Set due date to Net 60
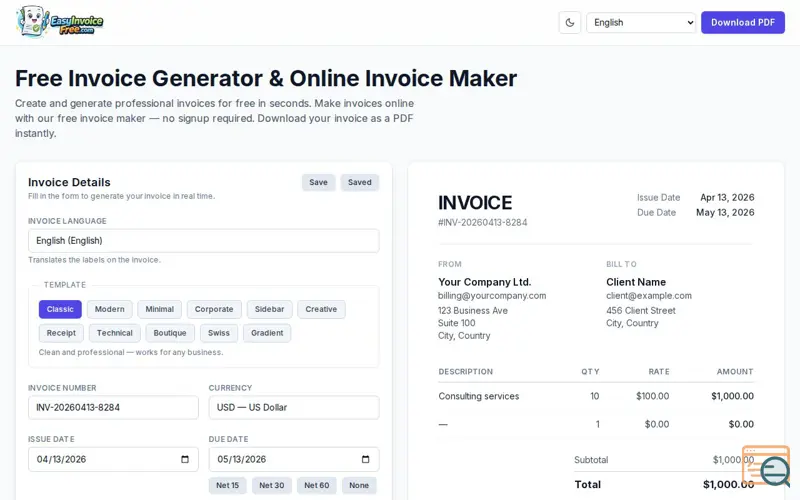Viewport: 800px width, 500px height. (317, 485)
